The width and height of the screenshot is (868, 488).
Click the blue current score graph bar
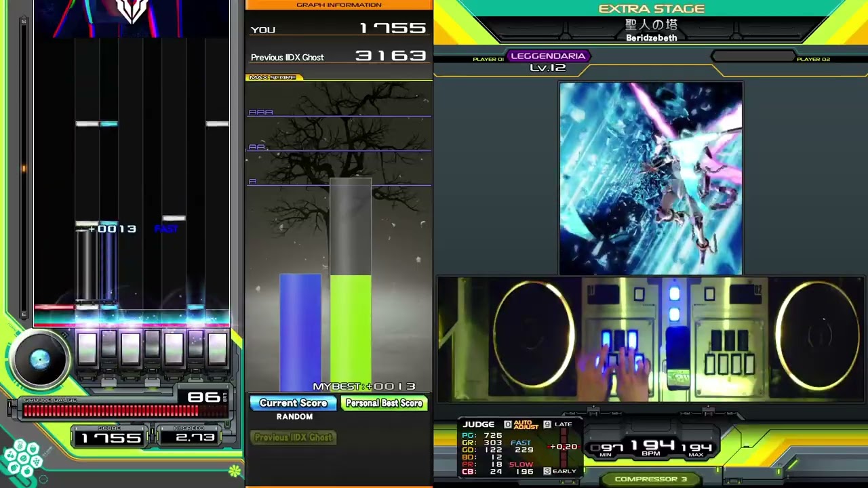[300, 332]
